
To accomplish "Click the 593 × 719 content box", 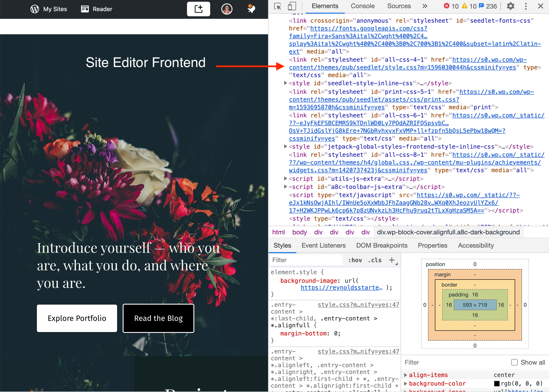I will click(x=475, y=305).
